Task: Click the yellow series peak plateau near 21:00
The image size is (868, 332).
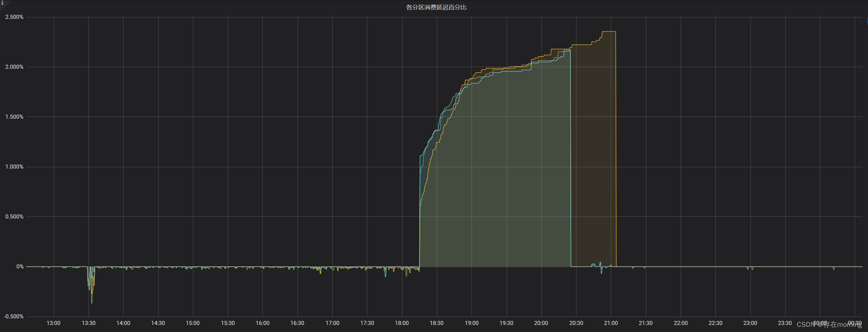Action: point(609,32)
